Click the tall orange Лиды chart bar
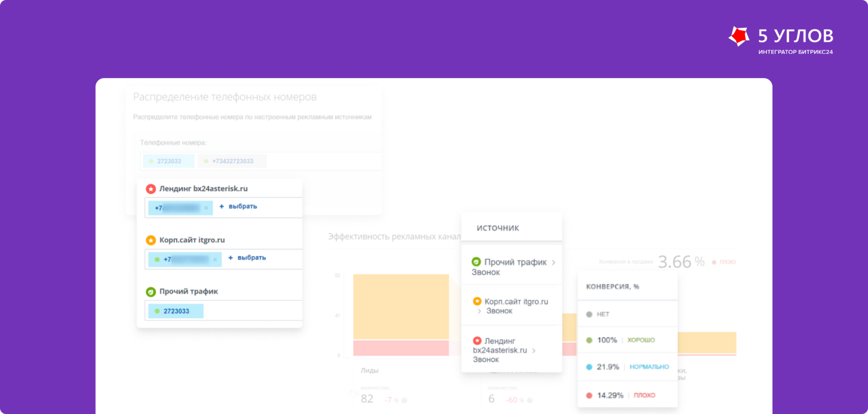The width and height of the screenshot is (868, 414). [x=401, y=307]
